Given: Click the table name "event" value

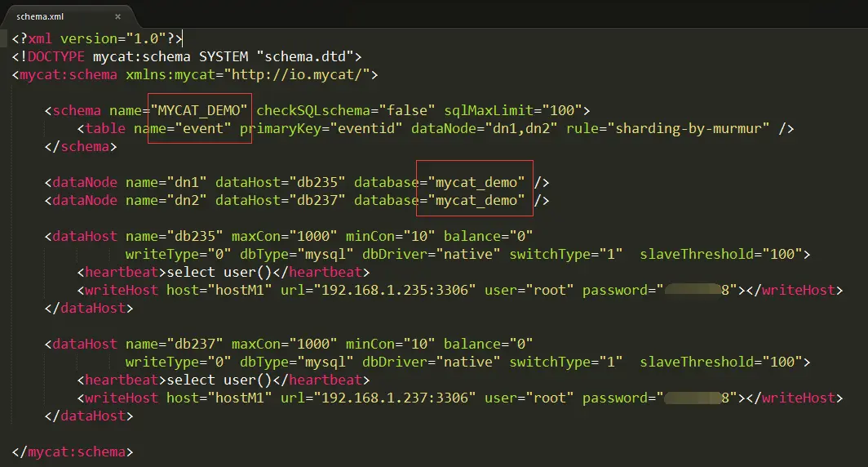Looking at the screenshot, I should coord(202,128).
